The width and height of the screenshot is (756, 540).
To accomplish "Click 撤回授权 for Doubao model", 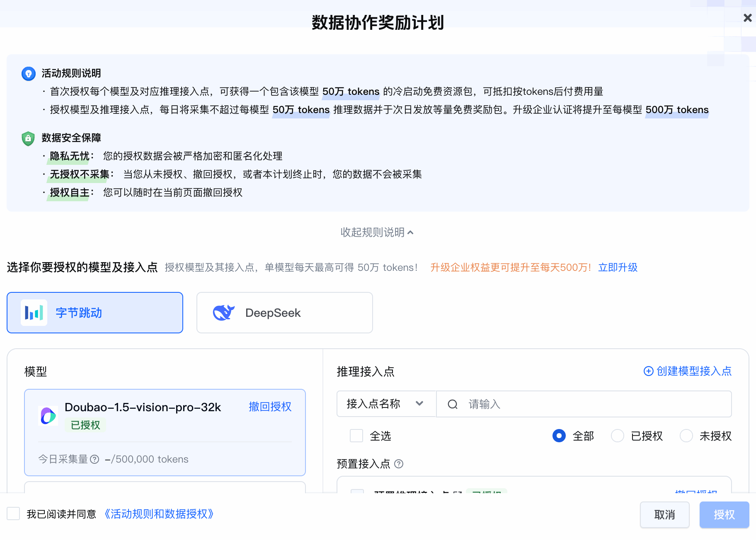I will point(270,407).
